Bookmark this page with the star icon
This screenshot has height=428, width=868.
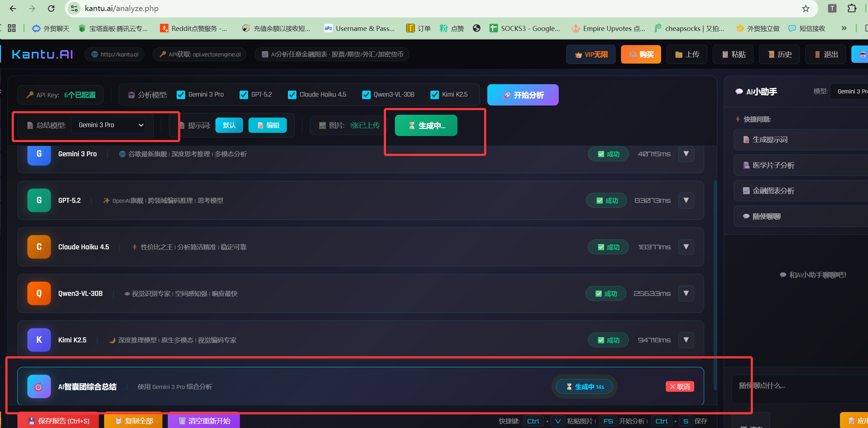click(805, 9)
